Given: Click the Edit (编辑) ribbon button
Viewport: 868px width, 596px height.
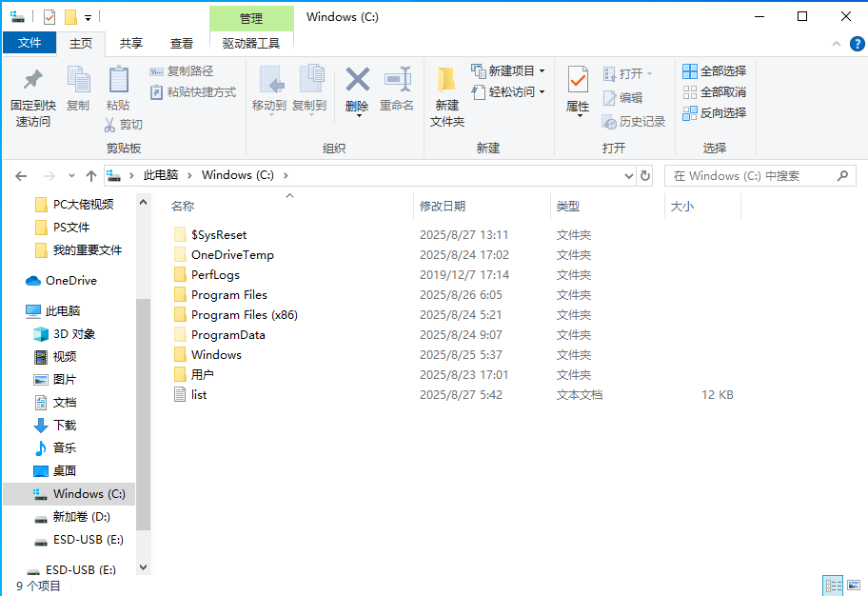Looking at the screenshot, I should tap(622, 98).
